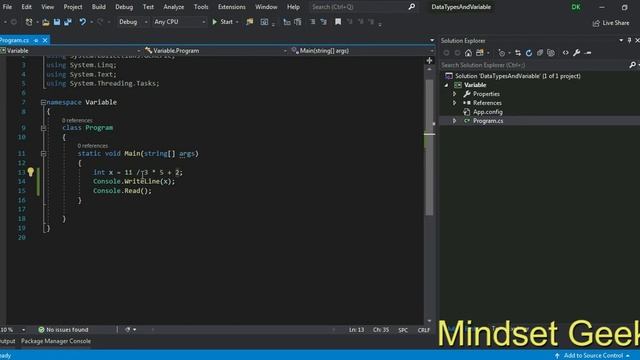Click the SPC indentation indicator
Screen dimensions: 640x360
pos(403,330)
